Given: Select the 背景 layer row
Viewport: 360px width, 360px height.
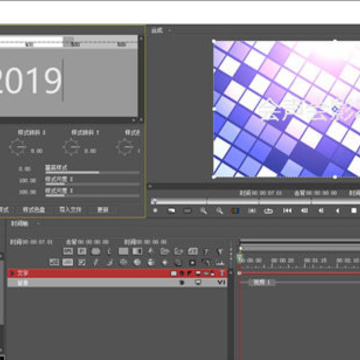Looking at the screenshot, I should point(117,283).
